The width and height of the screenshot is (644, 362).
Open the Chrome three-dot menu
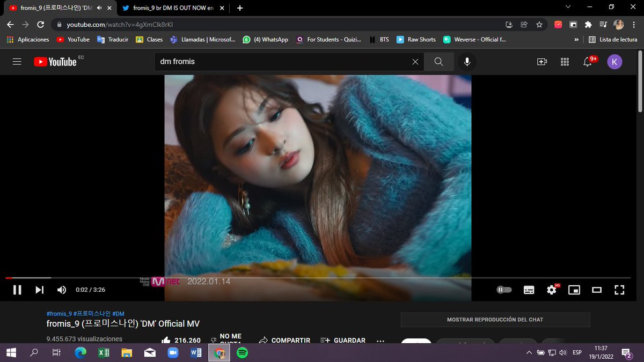634,25
